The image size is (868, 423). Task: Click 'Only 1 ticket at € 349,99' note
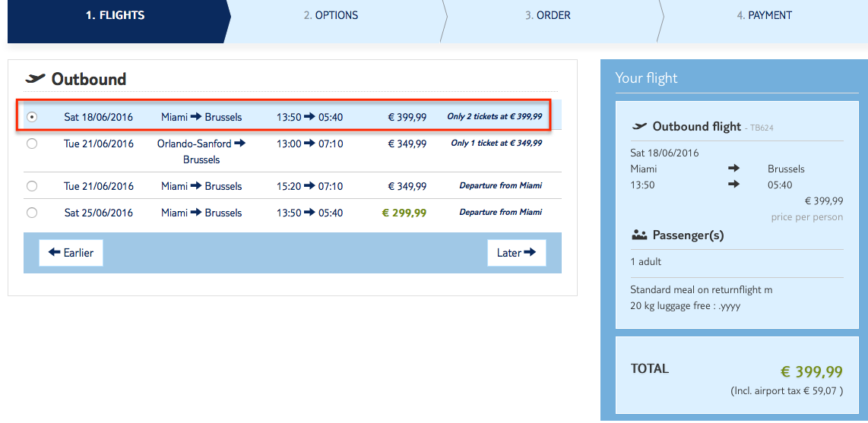[x=496, y=143]
